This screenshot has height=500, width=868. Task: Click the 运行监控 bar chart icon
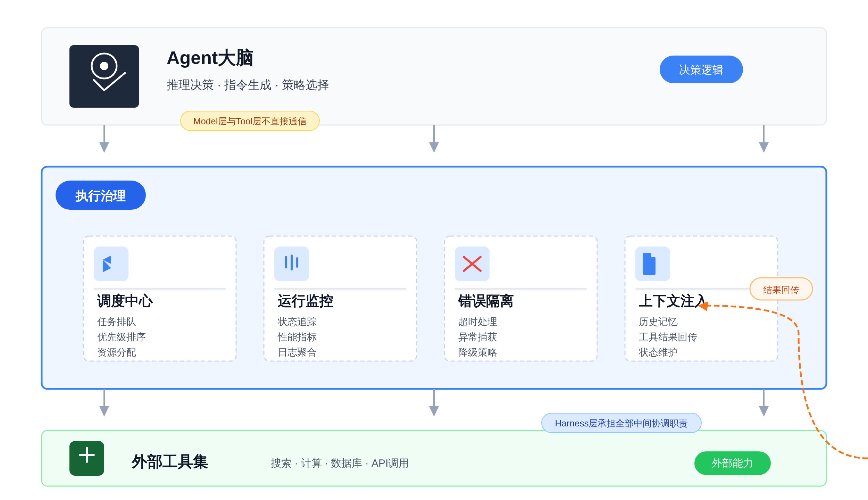click(x=291, y=264)
